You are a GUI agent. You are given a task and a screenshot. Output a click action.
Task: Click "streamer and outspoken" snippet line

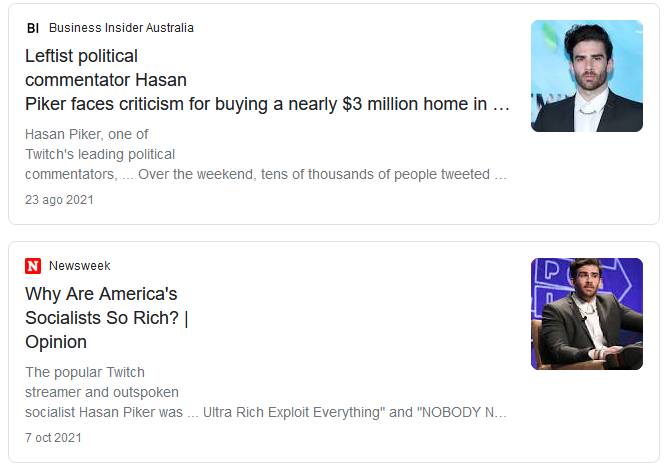[102, 392]
